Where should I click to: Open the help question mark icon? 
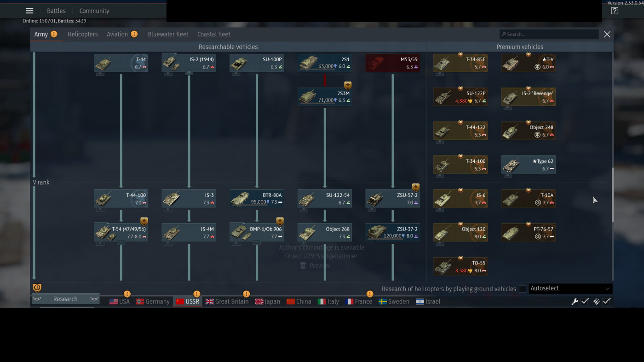(615, 11)
